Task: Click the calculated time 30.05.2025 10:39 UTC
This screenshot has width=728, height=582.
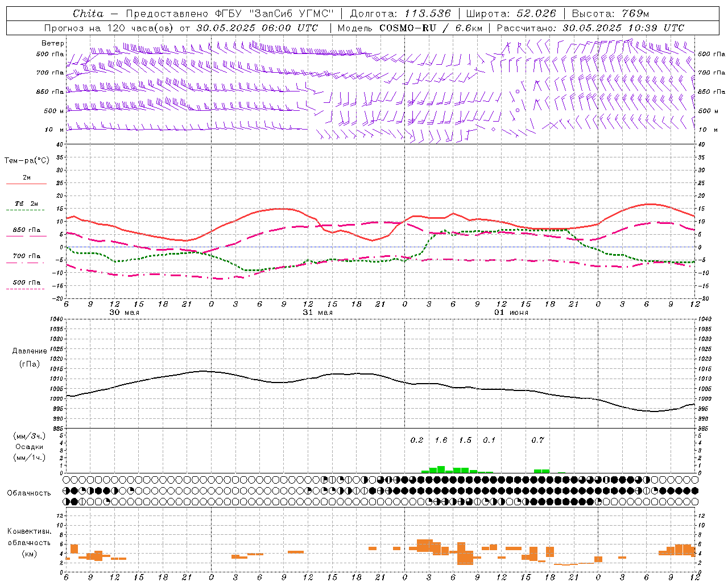Action: click(623, 28)
